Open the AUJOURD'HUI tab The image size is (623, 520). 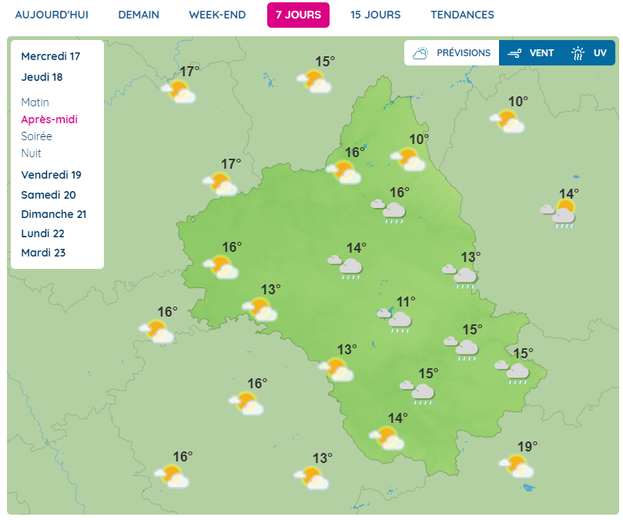tap(52, 15)
